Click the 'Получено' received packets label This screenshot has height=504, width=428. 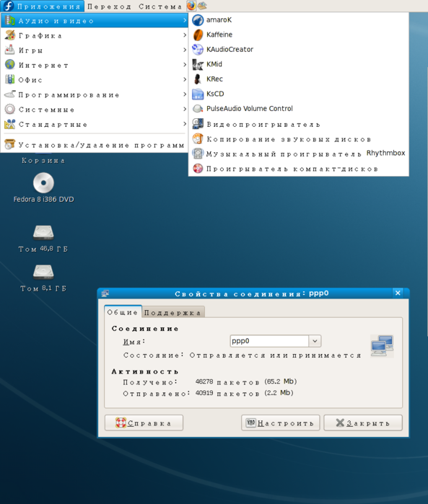click(150, 382)
